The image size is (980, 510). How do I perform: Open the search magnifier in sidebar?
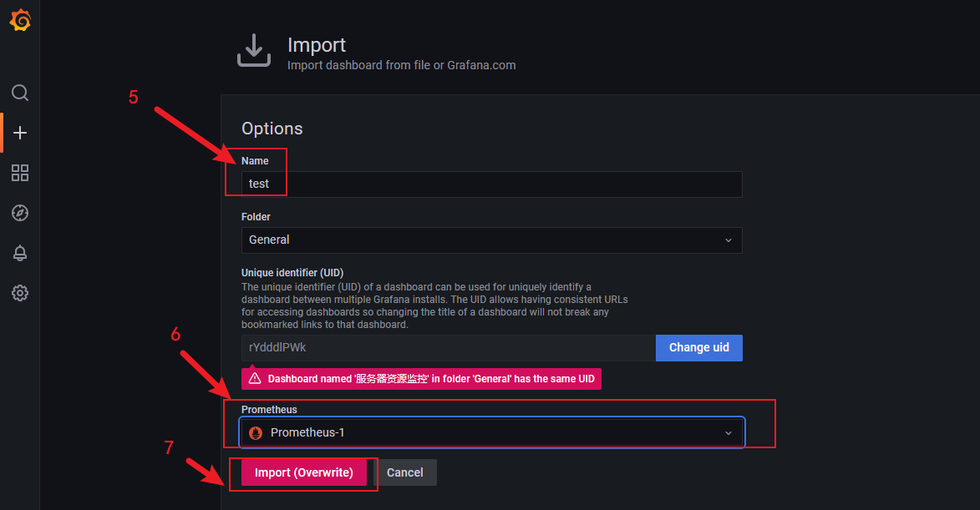point(20,93)
